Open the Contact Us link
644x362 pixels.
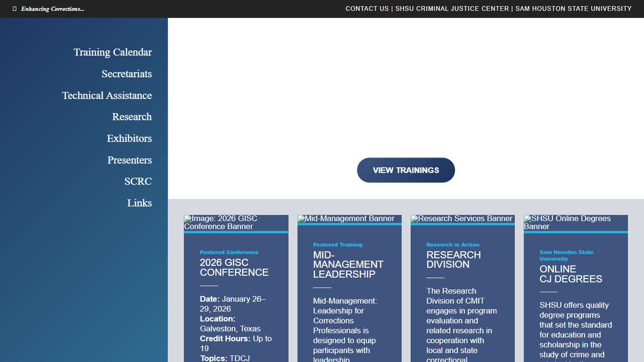(x=367, y=8)
